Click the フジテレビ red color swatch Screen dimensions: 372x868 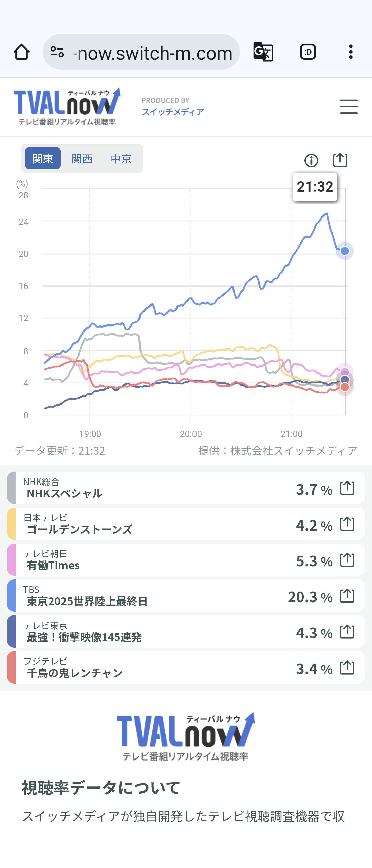pos(12,667)
